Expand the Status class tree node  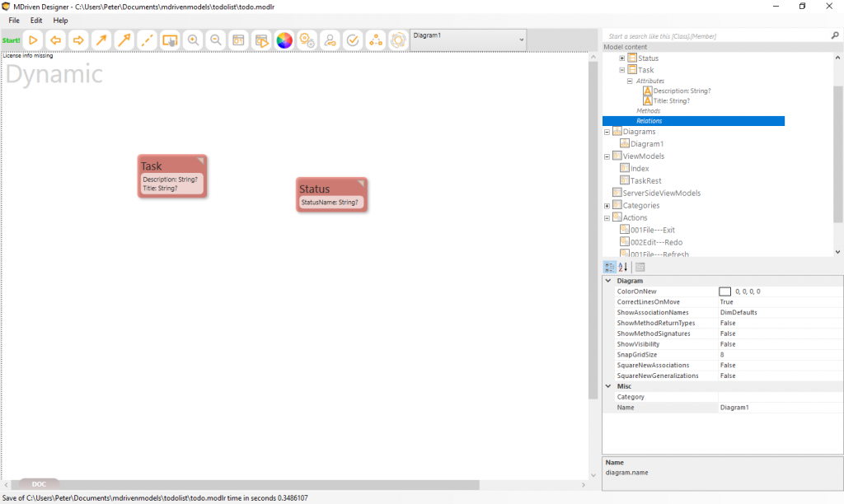coord(621,58)
